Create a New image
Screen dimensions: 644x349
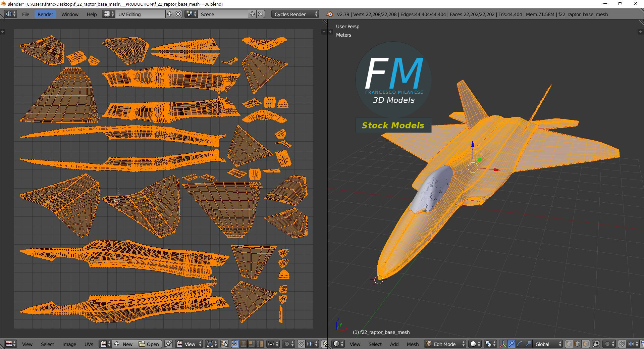click(x=124, y=344)
